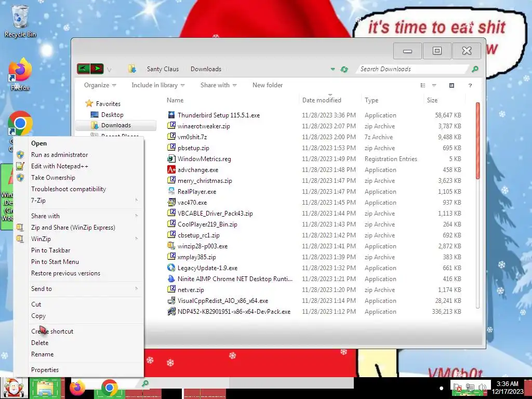This screenshot has height=399, width=532.
Task: Click the Search Downloads input field
Action: pos(413,69)
